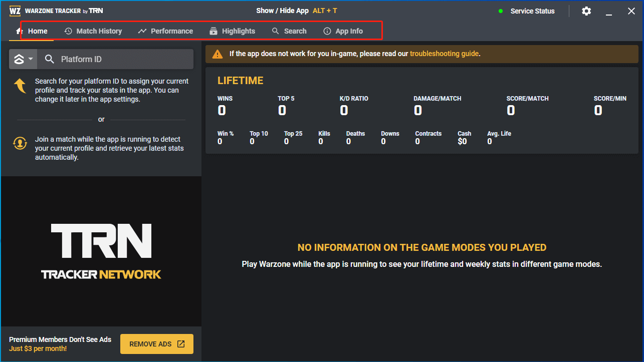Click the WINS stat value
This screenshot has width=644, height=362.
pos(222,111)
